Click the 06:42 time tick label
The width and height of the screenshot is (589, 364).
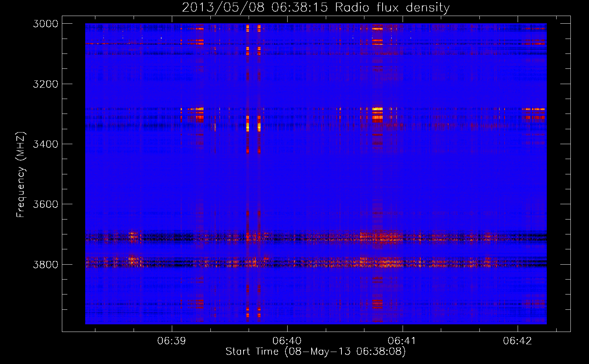(x=518, y=341)
